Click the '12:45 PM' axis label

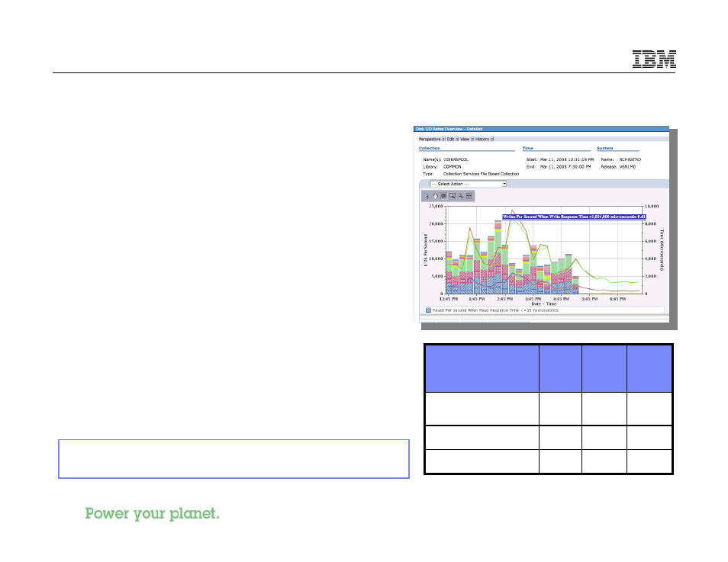click(x=449, y=300)
